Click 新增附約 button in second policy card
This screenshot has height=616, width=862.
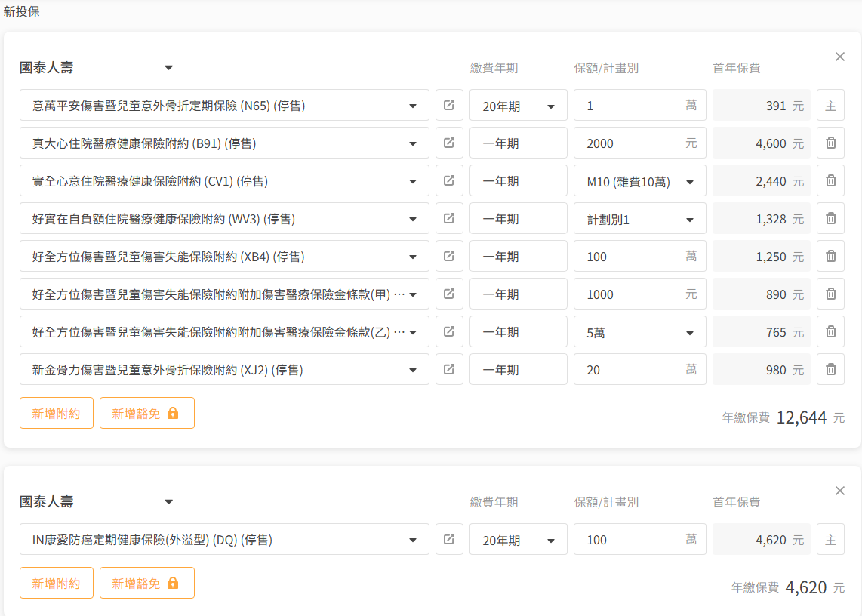pyautogui.click(x=56, y=583)
